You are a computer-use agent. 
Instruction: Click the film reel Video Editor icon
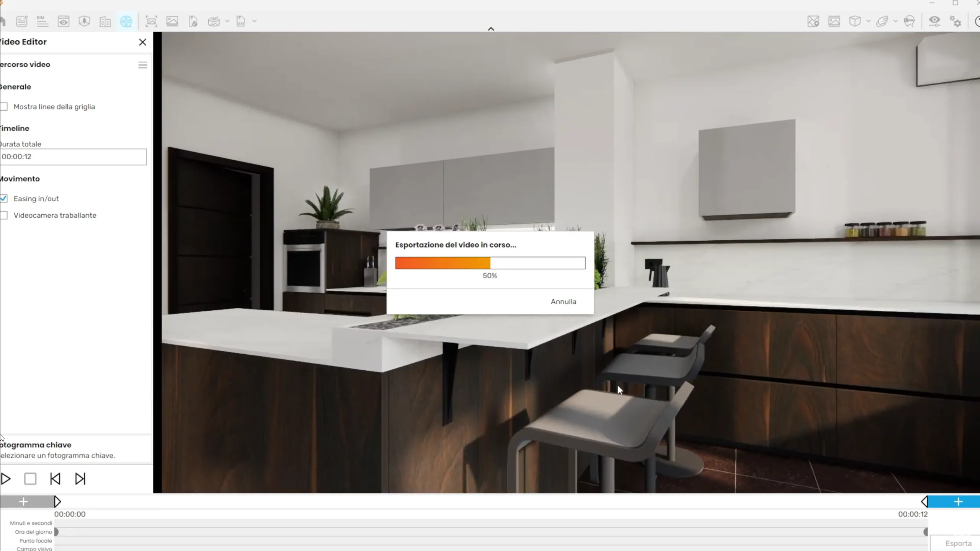[126, 21]
